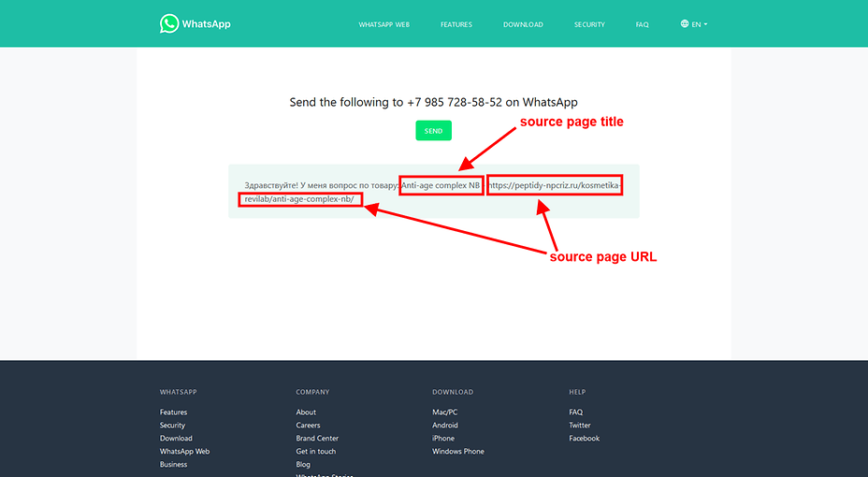Open Brand Center link in footer
The image size is (868, 477).
tap(317, 439)
